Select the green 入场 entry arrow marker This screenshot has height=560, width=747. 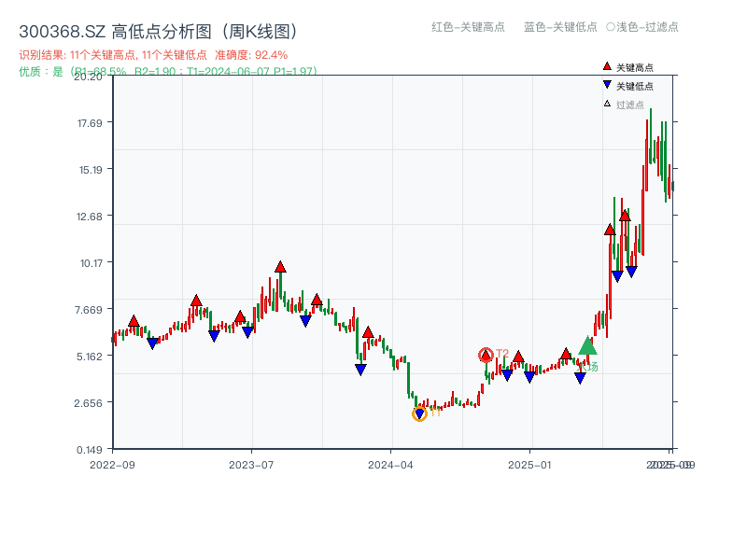pyautogui.click(x=587, y=346)
